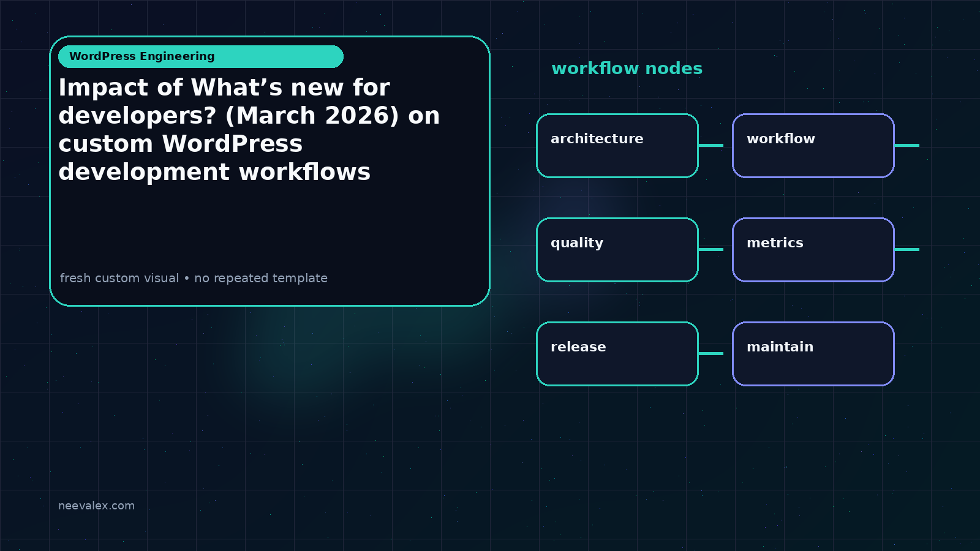The height and width of the screenshot is (551, 980).
Task: Open the quality node box
Action: [617, 250]
